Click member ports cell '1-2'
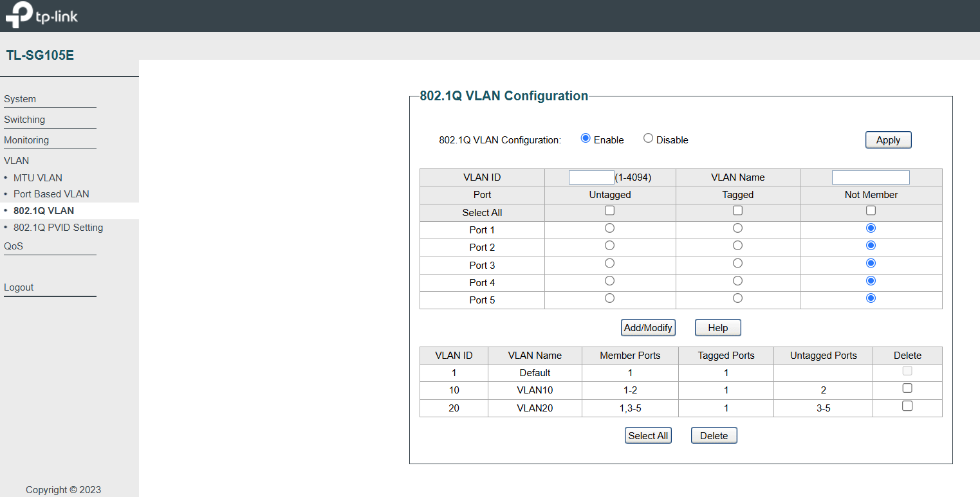The width and height of the screenshot is (980, 497). point(630,390)
